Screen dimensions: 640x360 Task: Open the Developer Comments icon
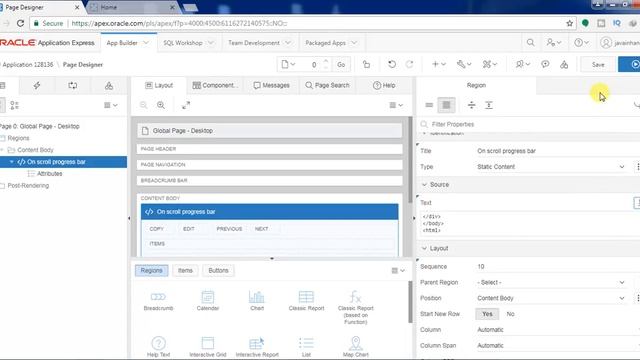tap(545, 64)
